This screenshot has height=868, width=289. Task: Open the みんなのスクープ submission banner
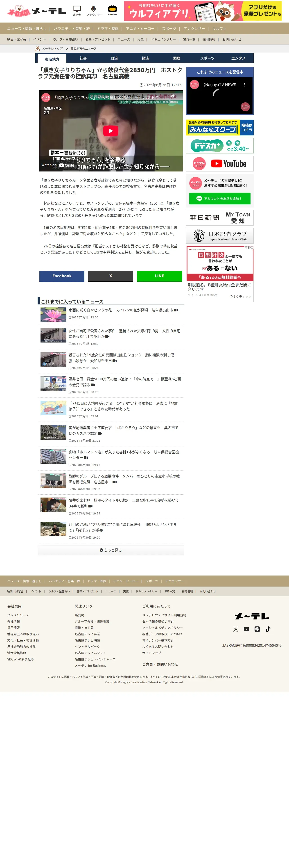click(x=220, y=127)
